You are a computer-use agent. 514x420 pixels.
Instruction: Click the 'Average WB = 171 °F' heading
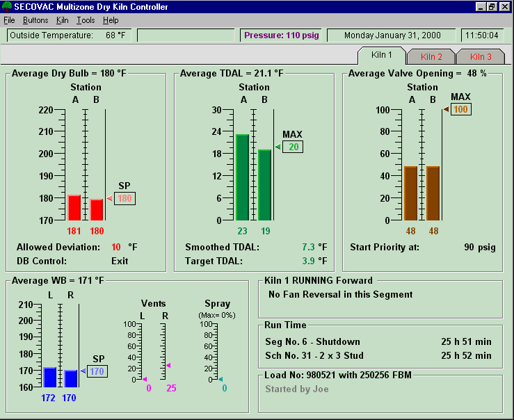pos(58,281)
